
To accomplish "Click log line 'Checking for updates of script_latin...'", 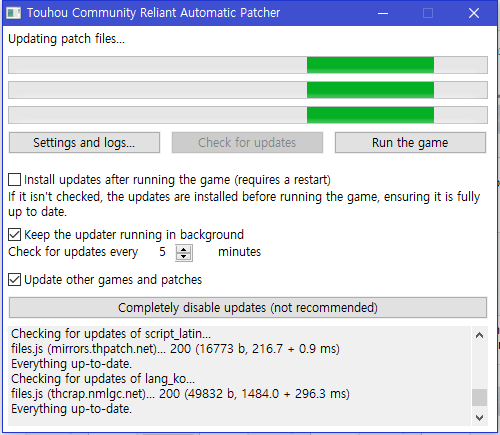I will (x=111, y=334).
